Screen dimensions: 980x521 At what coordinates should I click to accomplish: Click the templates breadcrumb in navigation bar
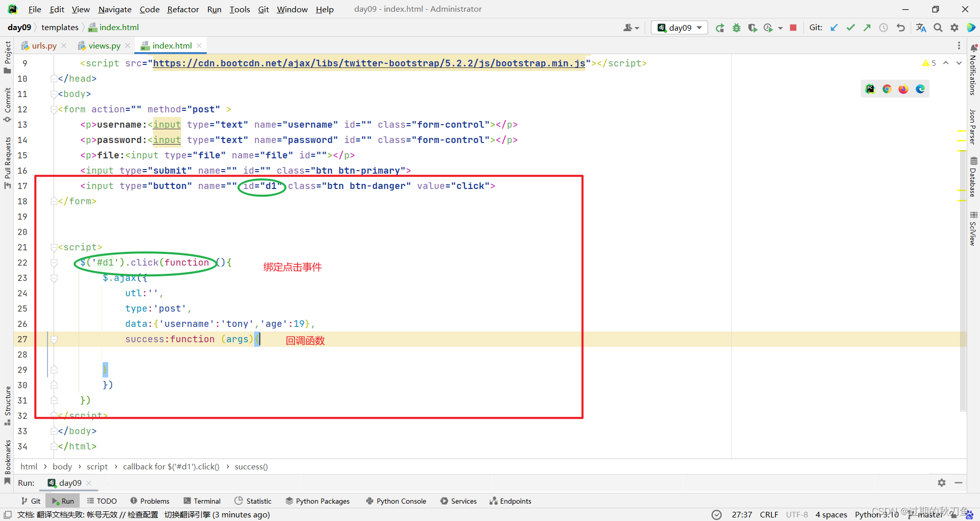[x=60, y=28]
